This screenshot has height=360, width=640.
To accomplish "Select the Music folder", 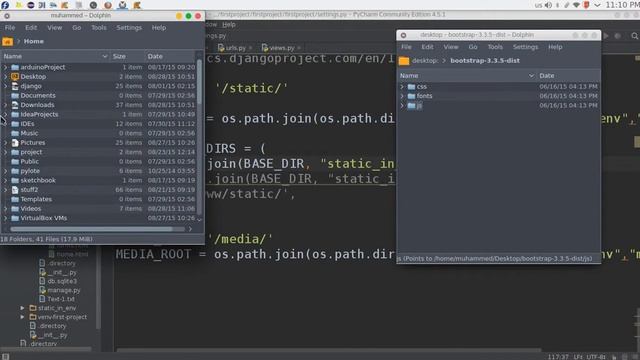I will [29, 133].
